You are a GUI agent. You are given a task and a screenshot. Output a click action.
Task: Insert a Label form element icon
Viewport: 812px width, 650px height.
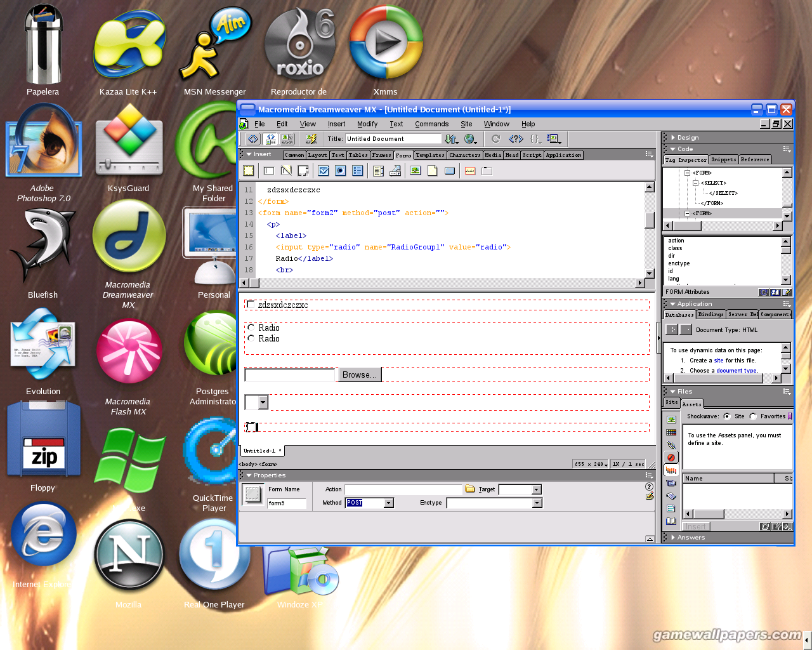point(470,170)
